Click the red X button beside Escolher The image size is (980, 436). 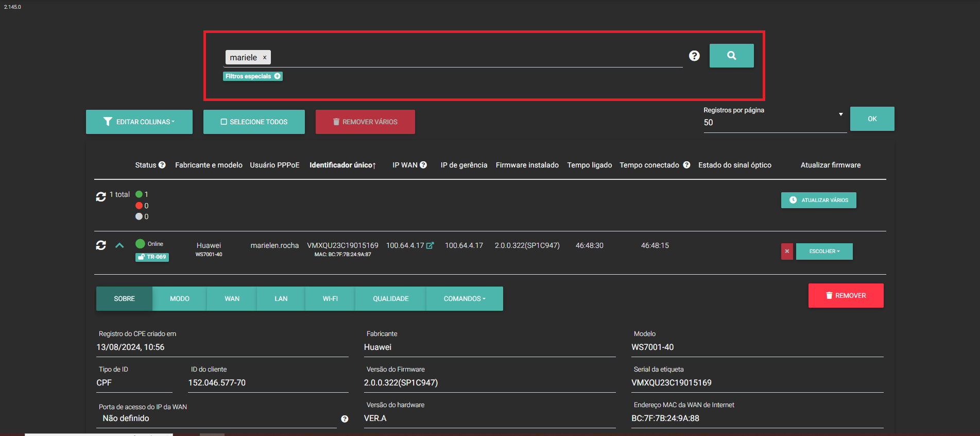tap(786, 251)
